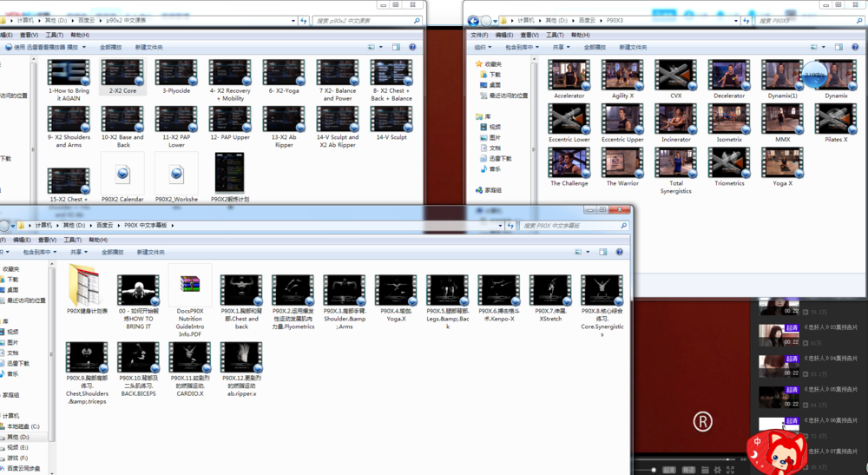868x475 pixels.
Task: Refresh the P90X3 window address bar
Action: pyautogui.click(x=746, y=21)
